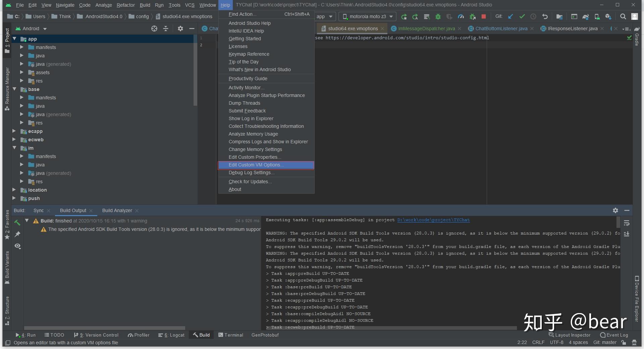Toggle the pin tab icon in Build panel
This screenshot has width=644, height=349.
tap(17, 234)
